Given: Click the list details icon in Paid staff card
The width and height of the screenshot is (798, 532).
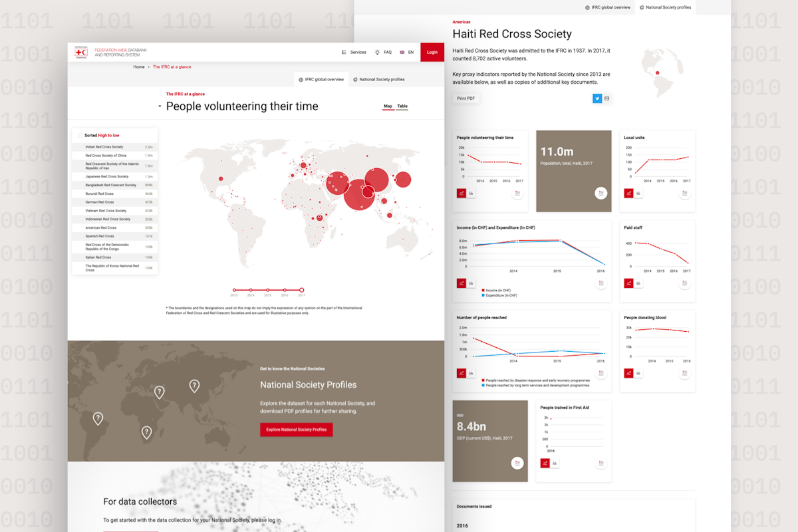Looking at the screenshot, I should tap(685, 283).
